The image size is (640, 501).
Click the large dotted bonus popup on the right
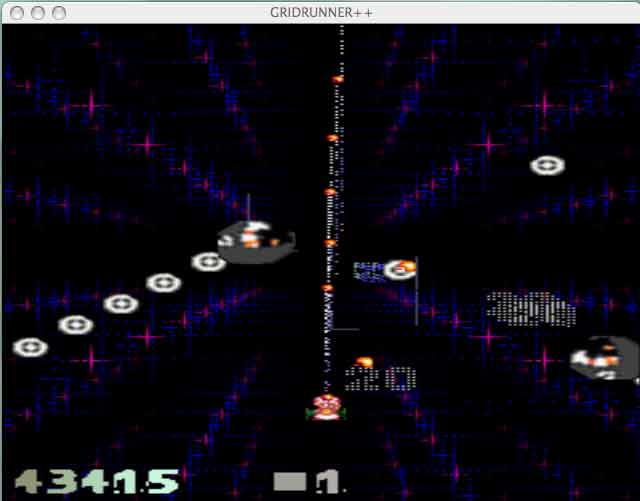pyautogui.click(x=531, y=309)
